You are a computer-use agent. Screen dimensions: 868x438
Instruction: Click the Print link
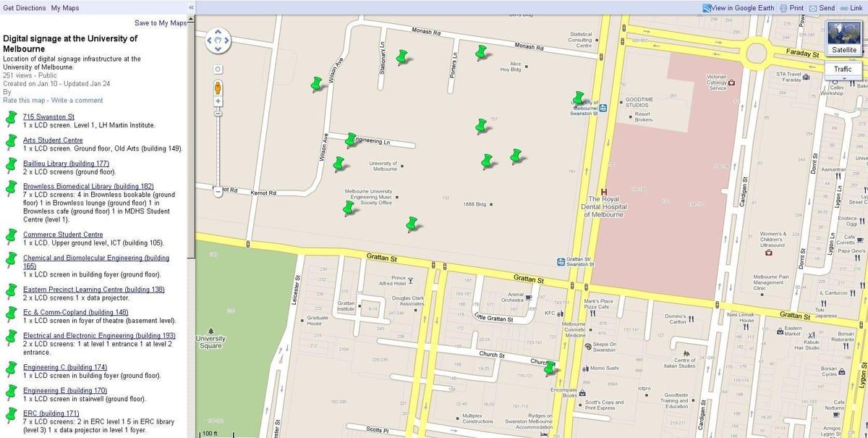point(791,8)
